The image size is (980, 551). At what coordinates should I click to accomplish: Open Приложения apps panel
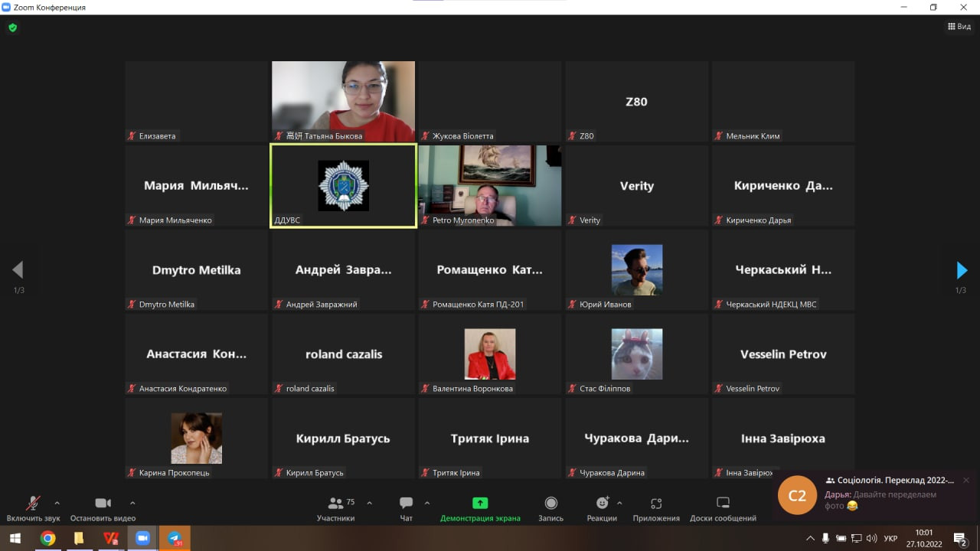656,509
